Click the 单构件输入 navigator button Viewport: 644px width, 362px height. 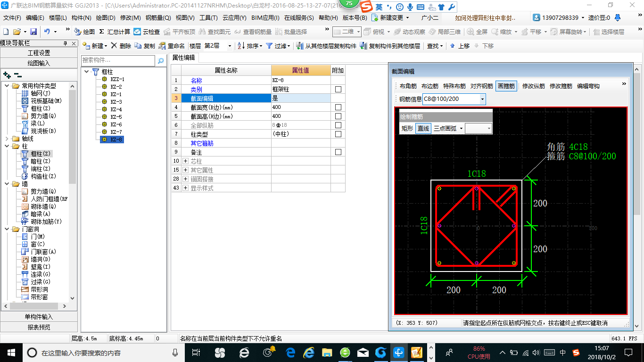[x=39, y=317]
